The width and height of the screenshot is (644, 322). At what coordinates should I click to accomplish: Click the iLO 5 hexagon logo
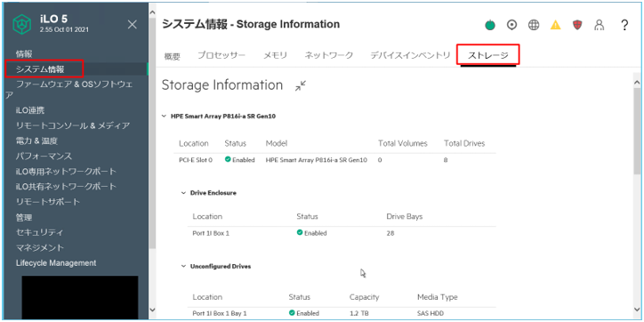tap(21, 24)
